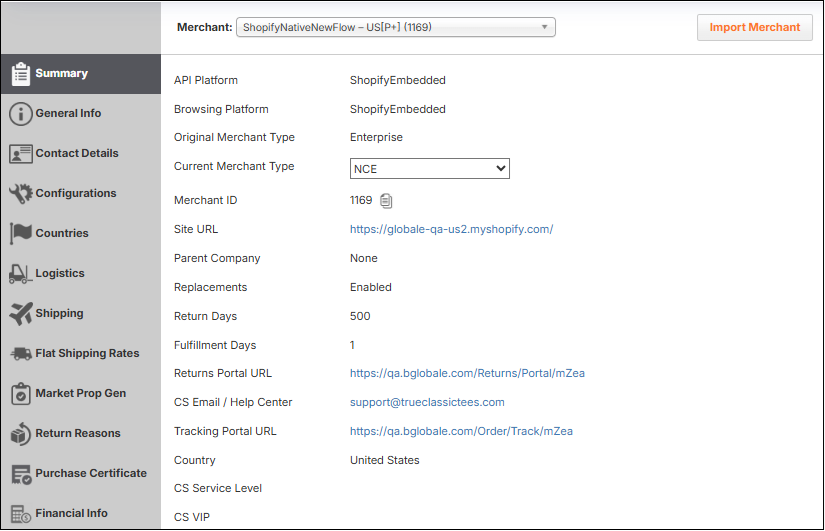This screenshot has height=531, width=825.
Task: Click the Contact Details card icon
Action: pos(21,154)
